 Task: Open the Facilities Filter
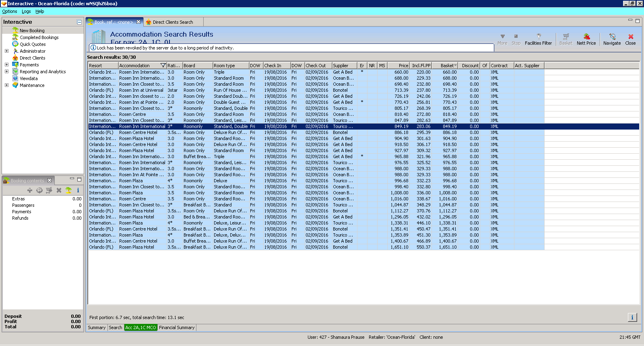tap(539, 39)
